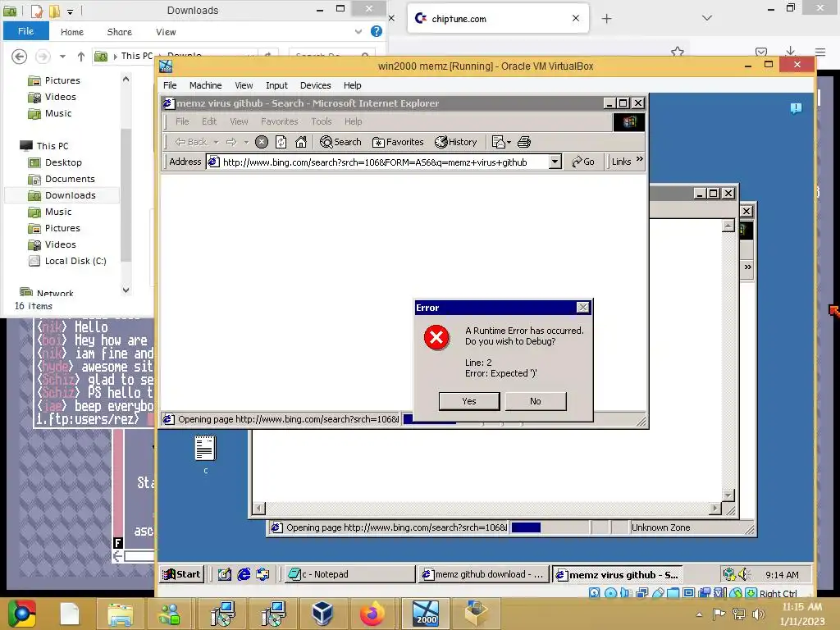The width and height of the screenshot is (840, 630).
Task: Open the History pane in Internet Explorer
Action: [x=456, y=142]
